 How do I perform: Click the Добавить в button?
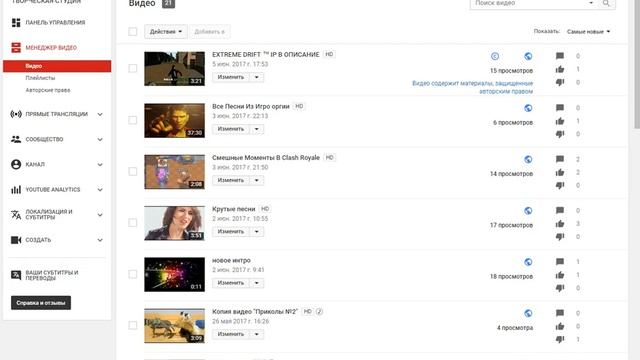click(x=209, y=31)
